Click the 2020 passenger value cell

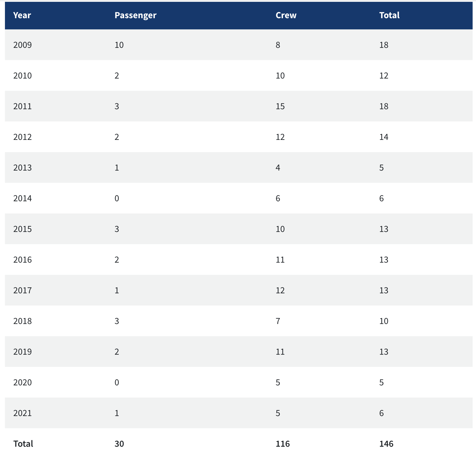tap(117, 382)
